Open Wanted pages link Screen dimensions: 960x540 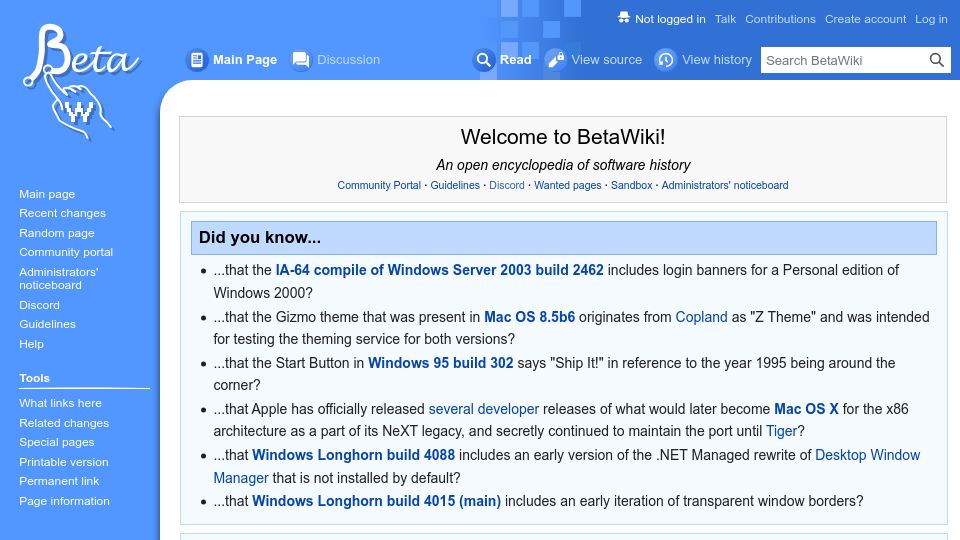click(x=568, y=185)
